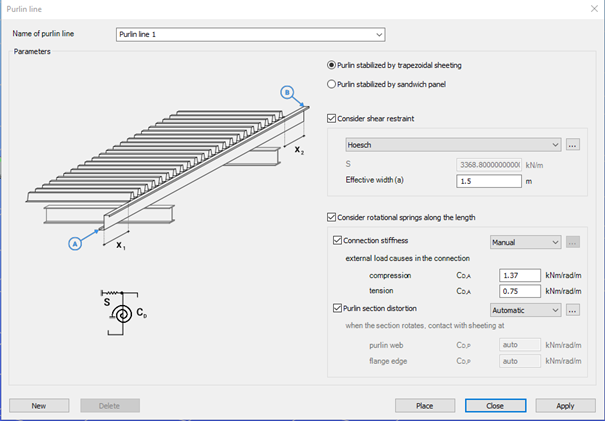
Task: Open the Automatic section distortion dropdown
Action: click(526, 310)
